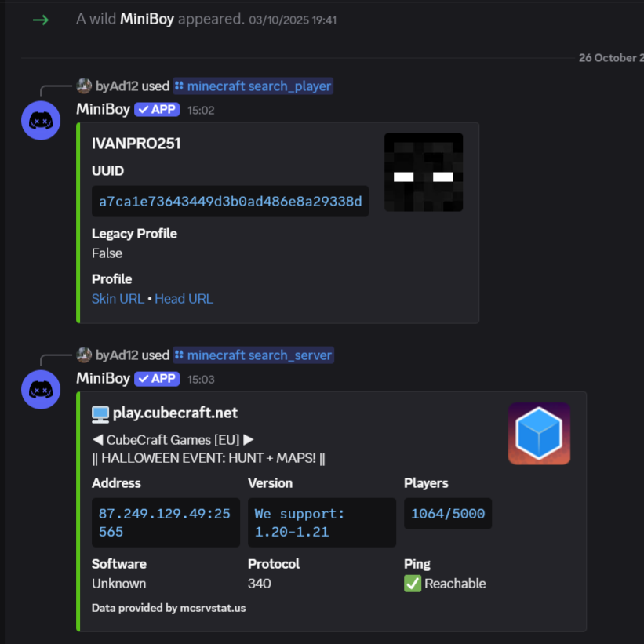Open the Skin URL link
The width and height of the screenshot is (644, 644).
click(x=118, y=299)
